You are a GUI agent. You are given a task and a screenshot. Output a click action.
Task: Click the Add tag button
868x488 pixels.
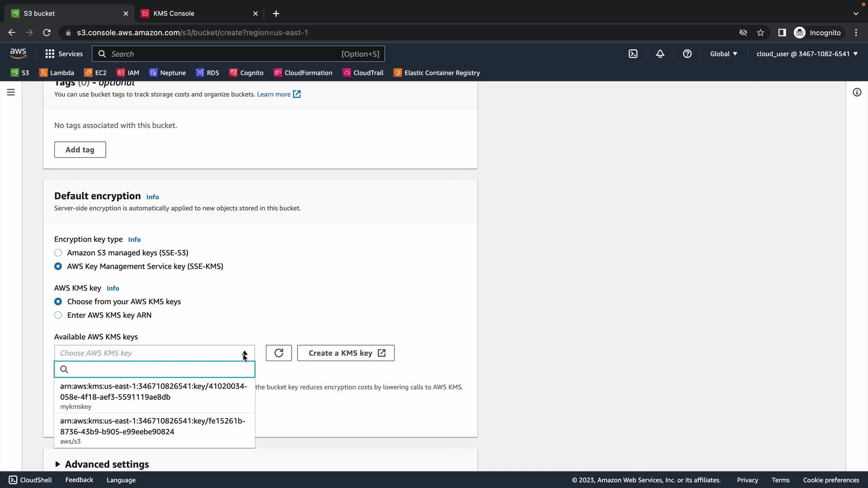pos(80,150)
